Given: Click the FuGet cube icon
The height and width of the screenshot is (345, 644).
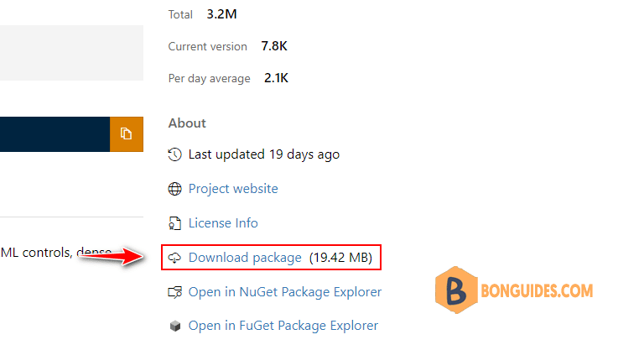Looking at the screenshot, I should point(175,326).
